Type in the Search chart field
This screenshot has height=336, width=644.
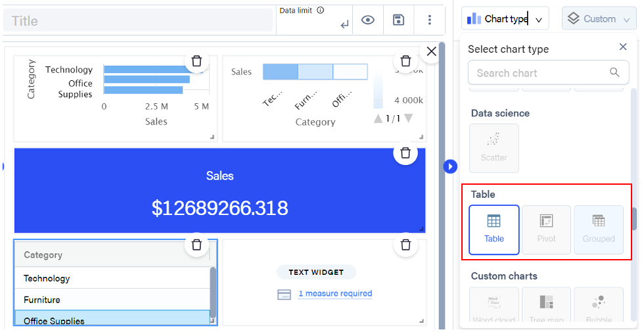540,73
